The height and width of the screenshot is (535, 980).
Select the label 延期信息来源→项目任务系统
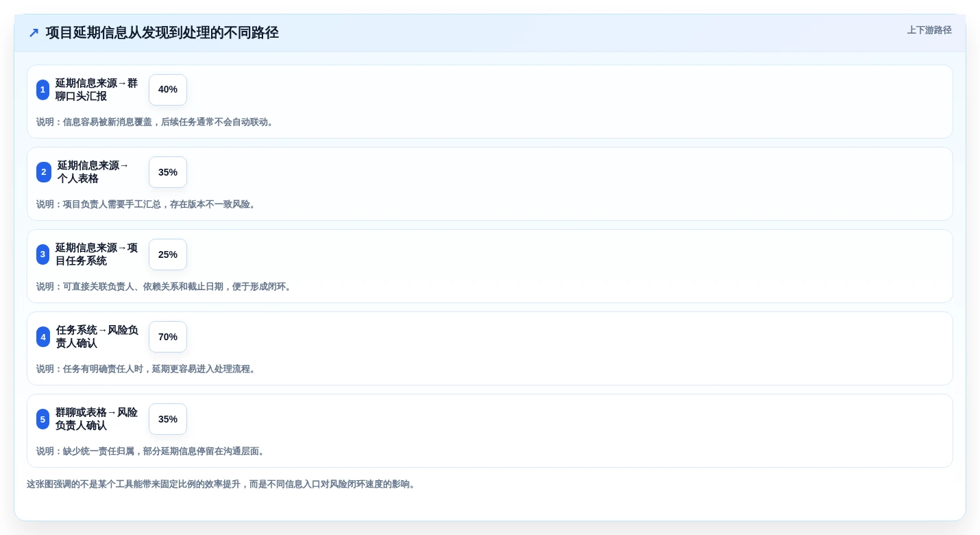(x=97, y=254)
